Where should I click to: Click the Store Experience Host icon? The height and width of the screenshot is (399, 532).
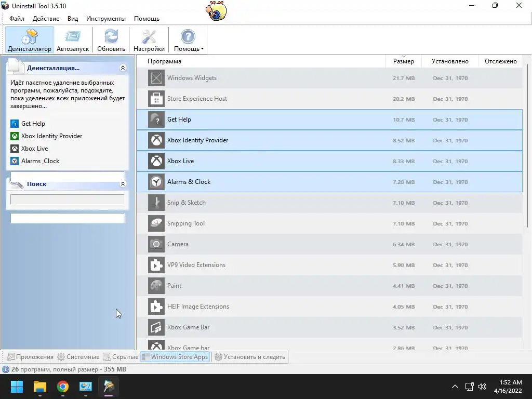point(156,99)
